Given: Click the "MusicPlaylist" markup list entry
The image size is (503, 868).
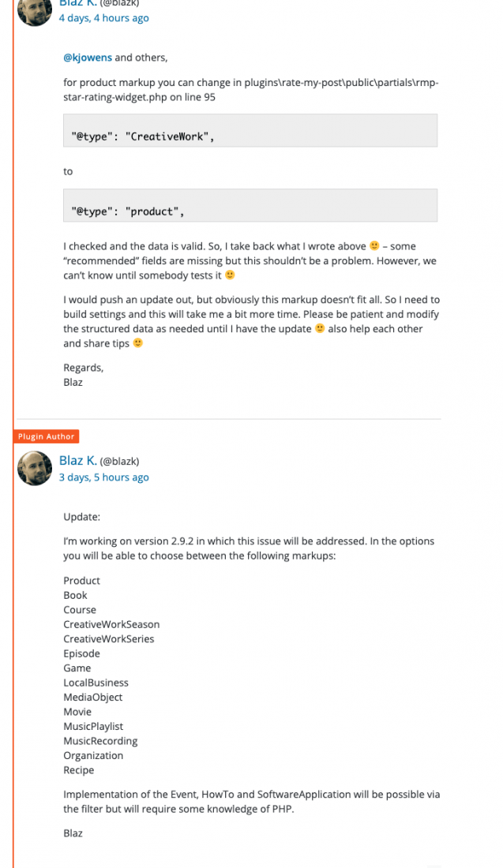Looking at the screenshot, I should coord(93,726).
